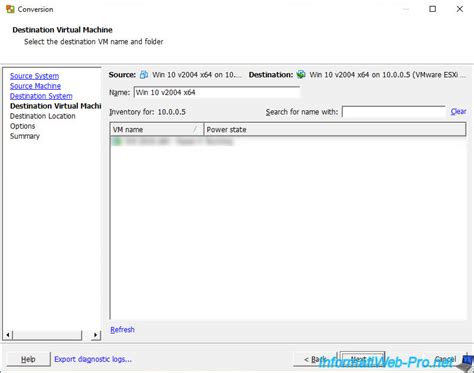Click the destination ESXi icon beside Destination label
Screen dimensions: 474x373
pos(301,75)
